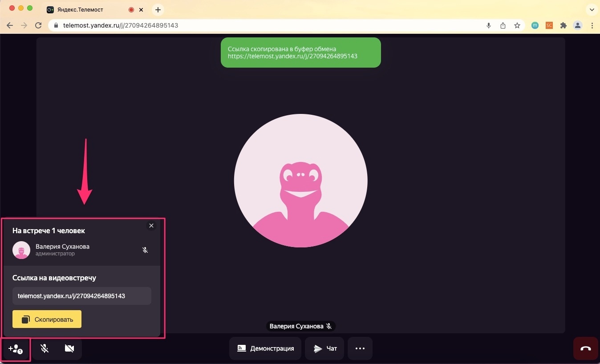Go forward in browser

24,25
